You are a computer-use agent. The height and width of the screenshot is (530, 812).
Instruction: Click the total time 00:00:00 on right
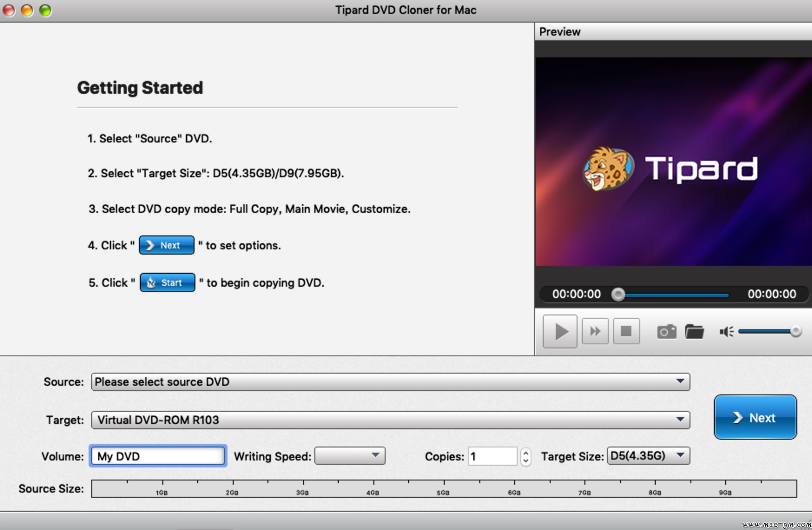772,294
